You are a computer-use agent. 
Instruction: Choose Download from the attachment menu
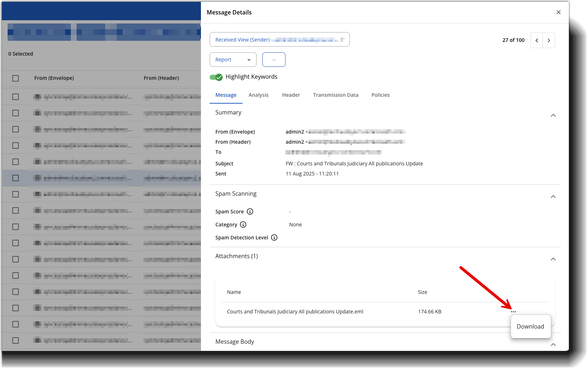click(x=530, y=326)
